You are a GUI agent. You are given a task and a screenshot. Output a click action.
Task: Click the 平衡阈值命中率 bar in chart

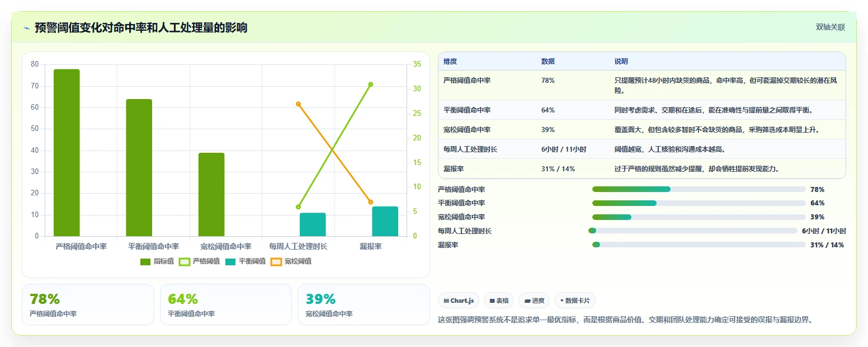coord(139,168)
